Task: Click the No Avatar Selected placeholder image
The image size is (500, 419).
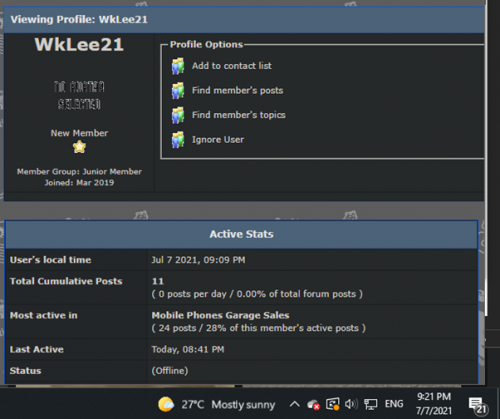Action: coord(79,95)
